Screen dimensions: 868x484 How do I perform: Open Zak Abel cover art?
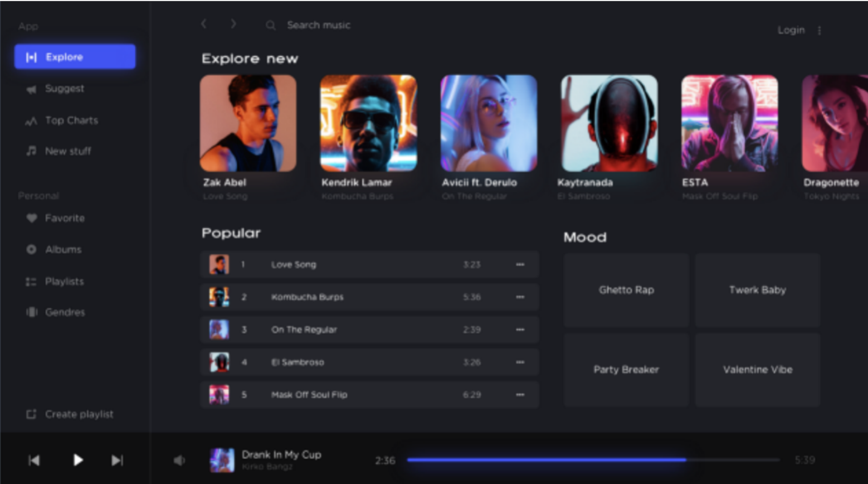point(248,123)
